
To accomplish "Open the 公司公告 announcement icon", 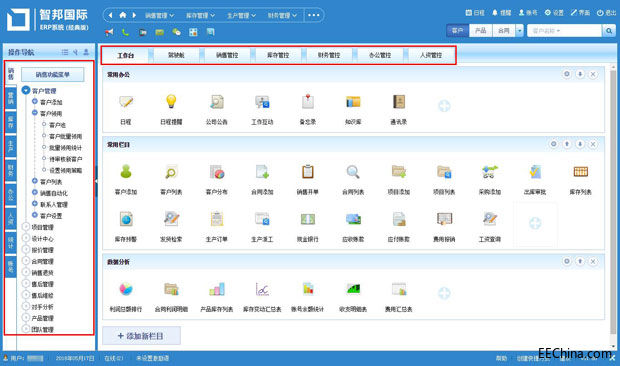I will [x=217, y=102].
